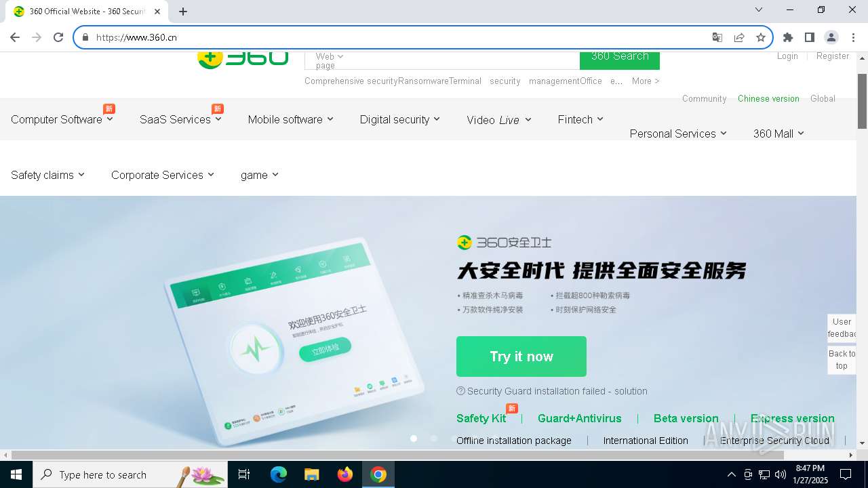Click the lock icon in address bar

(x=85, y=37)
